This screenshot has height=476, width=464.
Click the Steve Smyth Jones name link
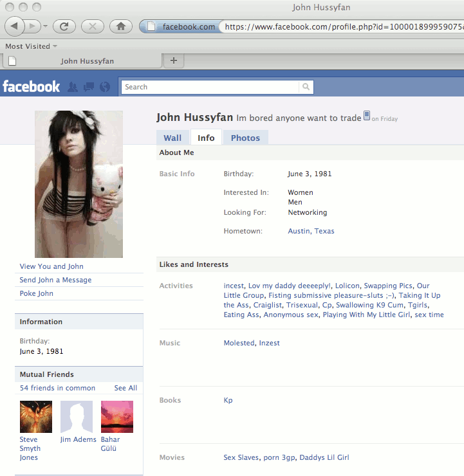[x=30, y=448]
